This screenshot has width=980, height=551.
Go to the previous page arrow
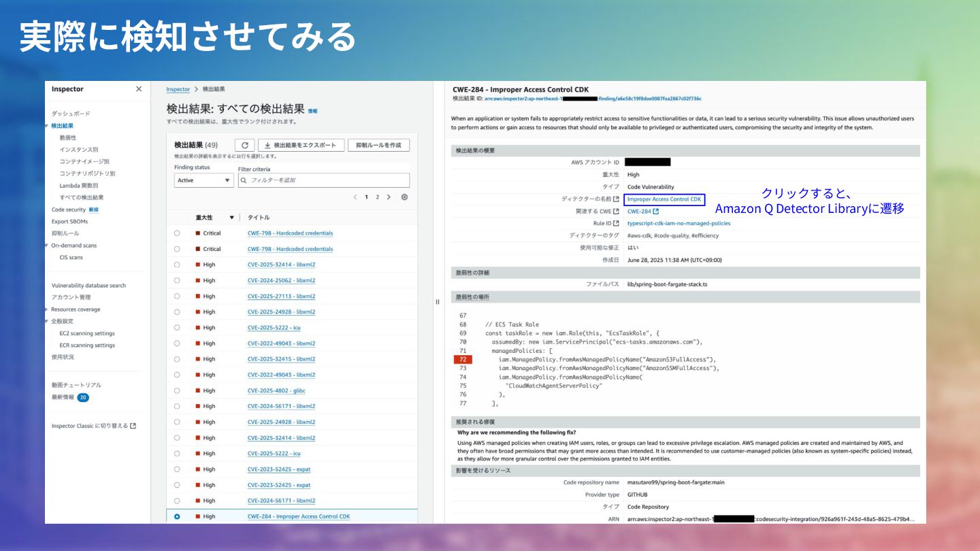(x=355, y=197)
